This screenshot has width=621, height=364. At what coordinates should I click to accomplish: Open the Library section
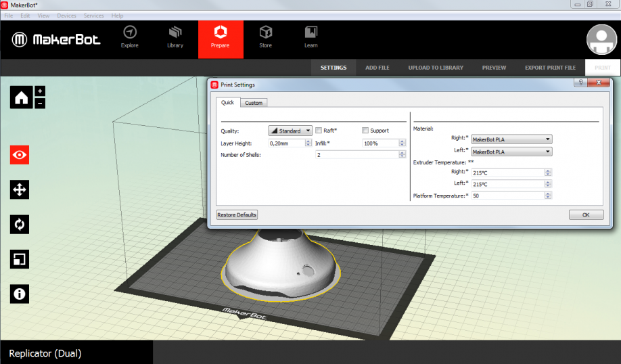coord(175,37)
